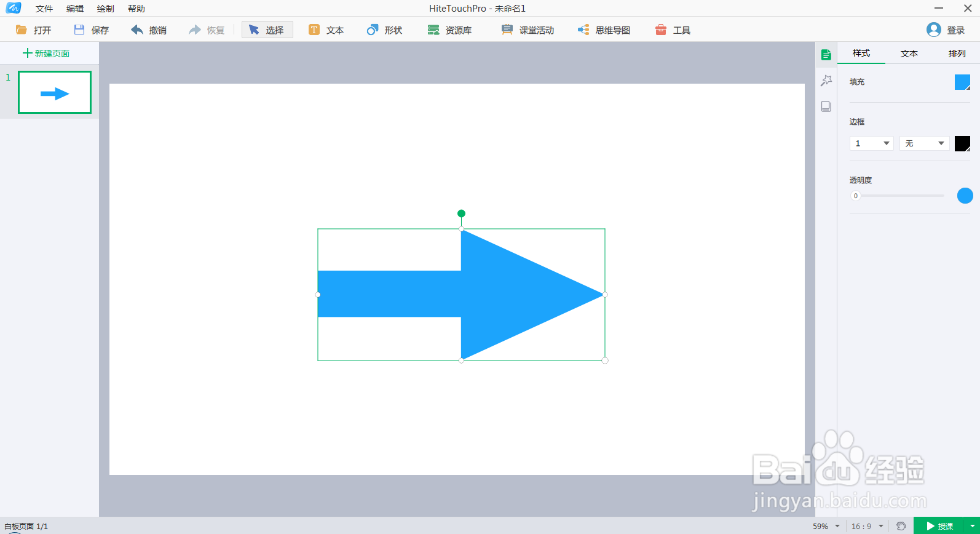Open the 59% zoom dropdown
The height and width of the screenshot is (534, 980).
pos(826,527)
